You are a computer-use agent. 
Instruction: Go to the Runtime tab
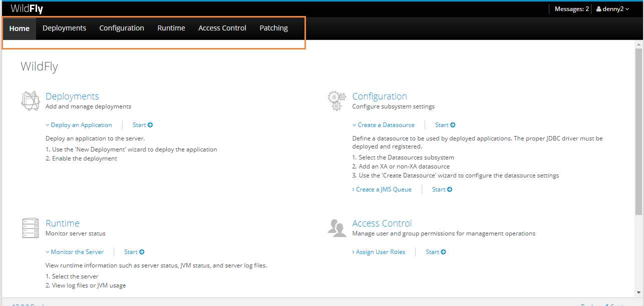[171, 28]
